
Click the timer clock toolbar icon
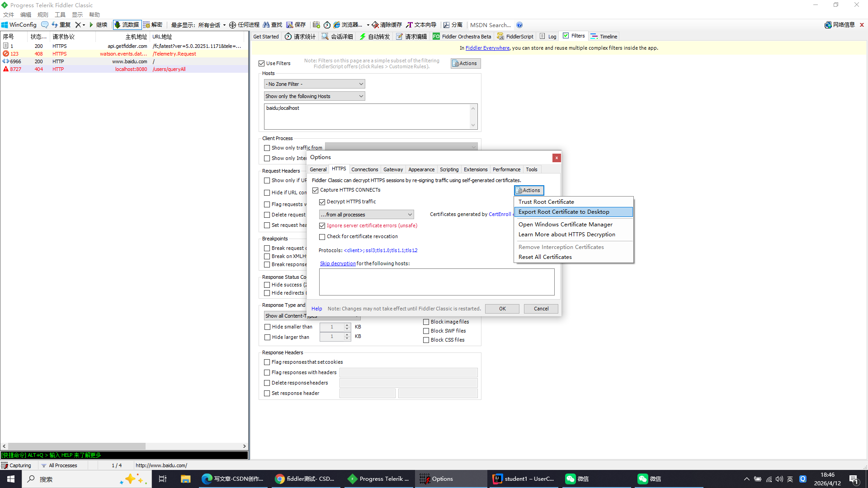click(327, 25)
